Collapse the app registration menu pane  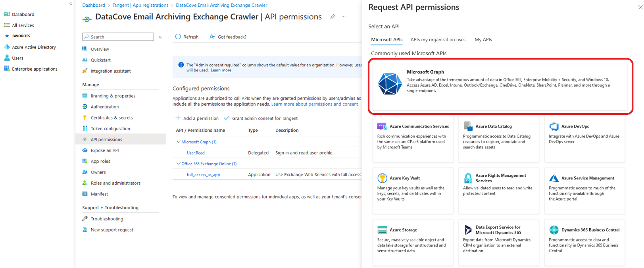[x=160, y=37]
